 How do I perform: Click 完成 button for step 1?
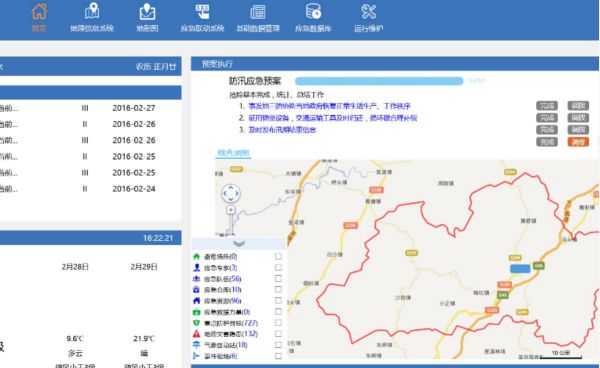[547, 106]
